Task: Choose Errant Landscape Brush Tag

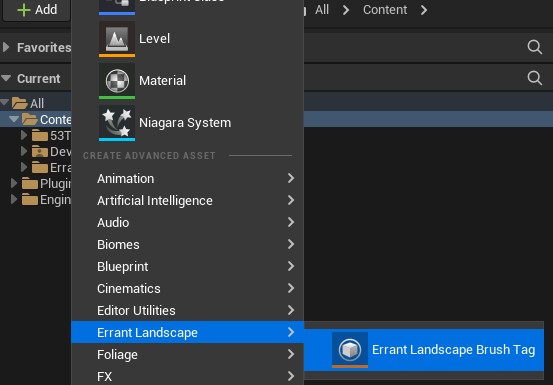Action: click(424, 350)
